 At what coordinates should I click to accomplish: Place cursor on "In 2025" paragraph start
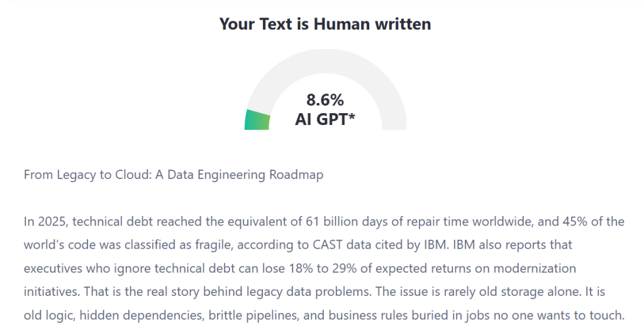[x=25, y=221]
